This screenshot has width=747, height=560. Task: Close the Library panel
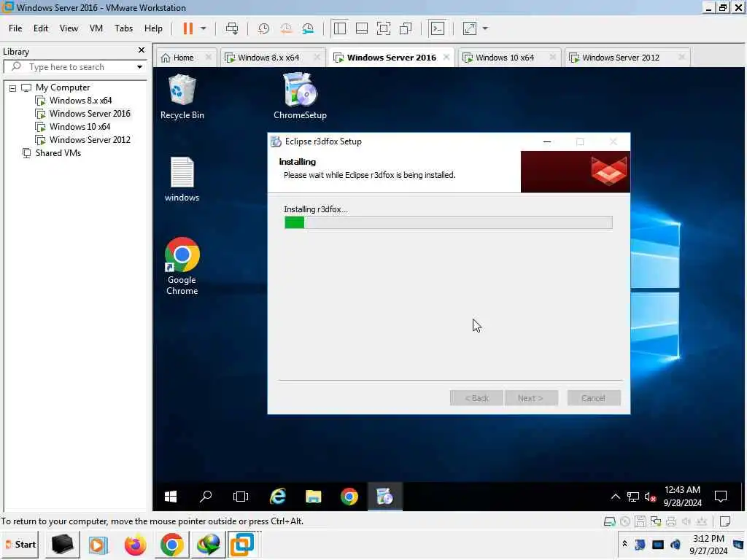pos(141,50)
